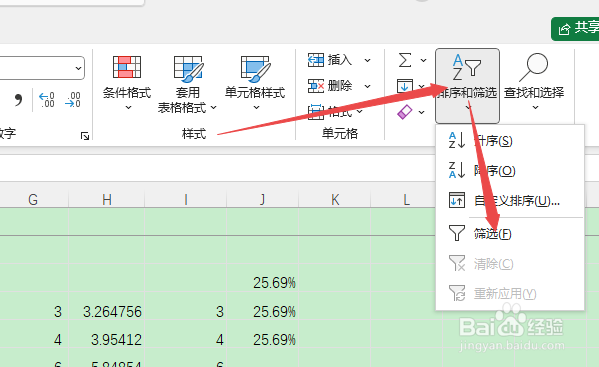The width and height of the screenshot is (599, 367).
Task: Select Clear (清除) filter menu entry
Action: pos(510,264)
